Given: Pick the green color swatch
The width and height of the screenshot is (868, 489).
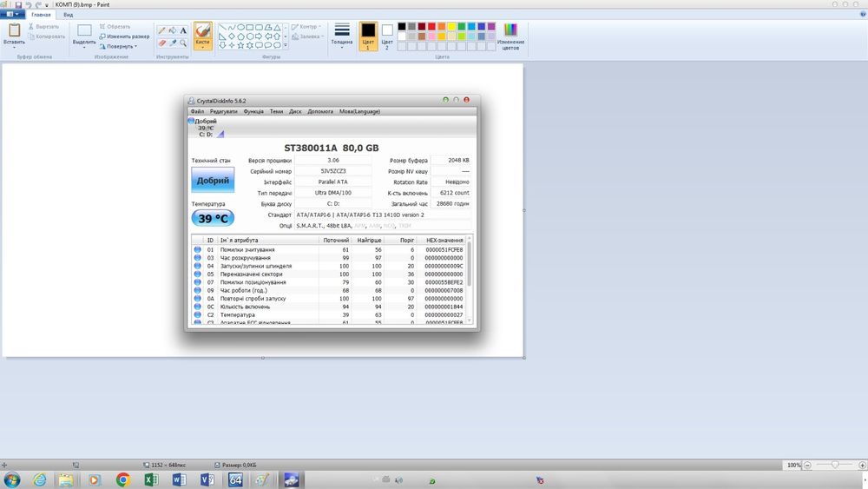Looking at the screenshot, I should (462, 27).
